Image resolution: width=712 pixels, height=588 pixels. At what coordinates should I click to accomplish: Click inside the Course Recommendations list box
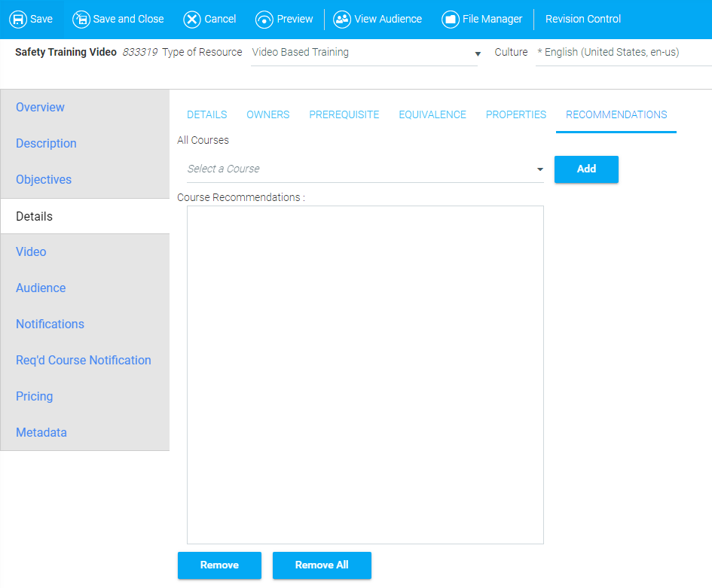pyautogui.click(x=365, y=374)
